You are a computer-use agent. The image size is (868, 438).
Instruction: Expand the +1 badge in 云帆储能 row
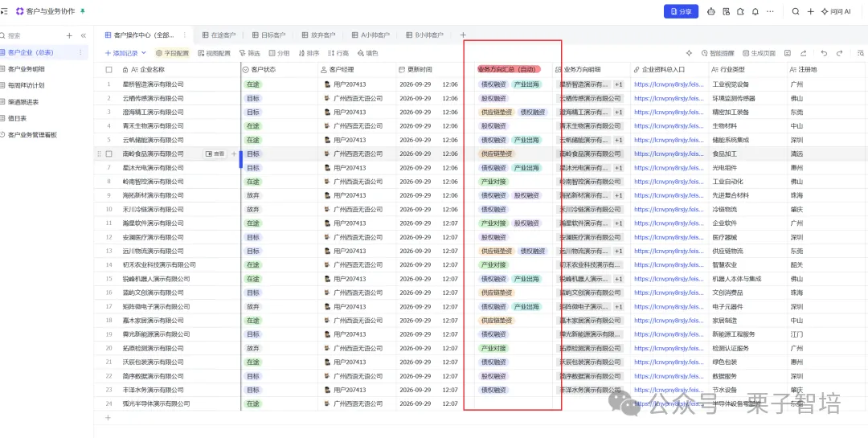point(618,140)
